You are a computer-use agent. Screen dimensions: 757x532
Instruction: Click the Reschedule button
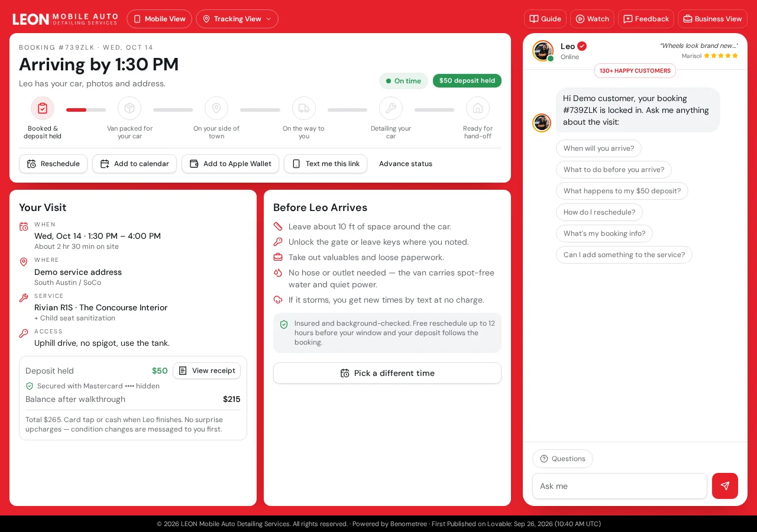pyautogui.click(x=53, y=164)
